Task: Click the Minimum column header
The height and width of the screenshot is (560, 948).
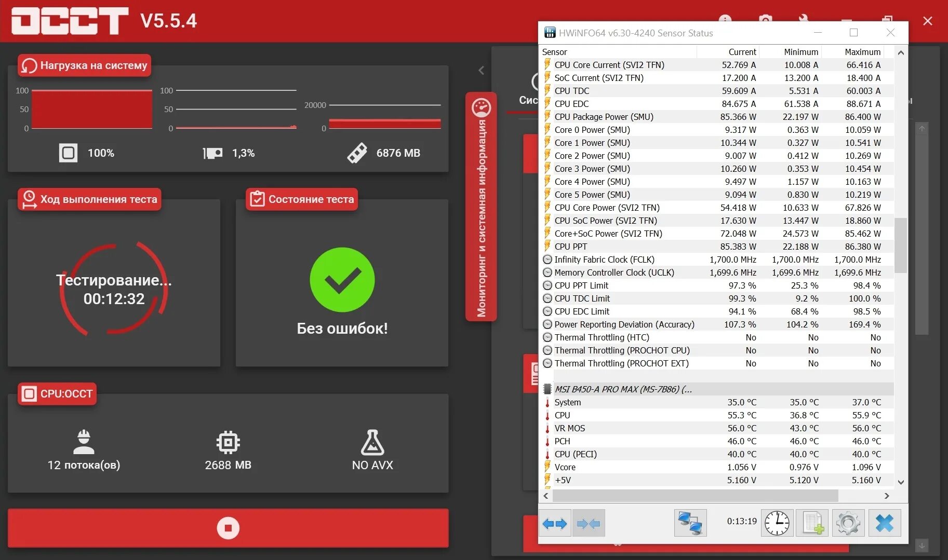Action: (790, 52)
